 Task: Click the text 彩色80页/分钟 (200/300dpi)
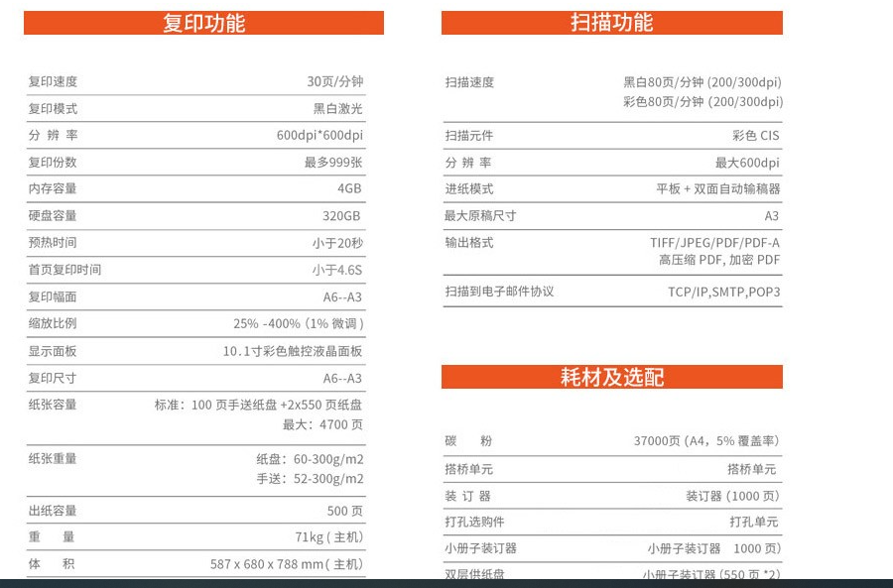click(702, 101)
